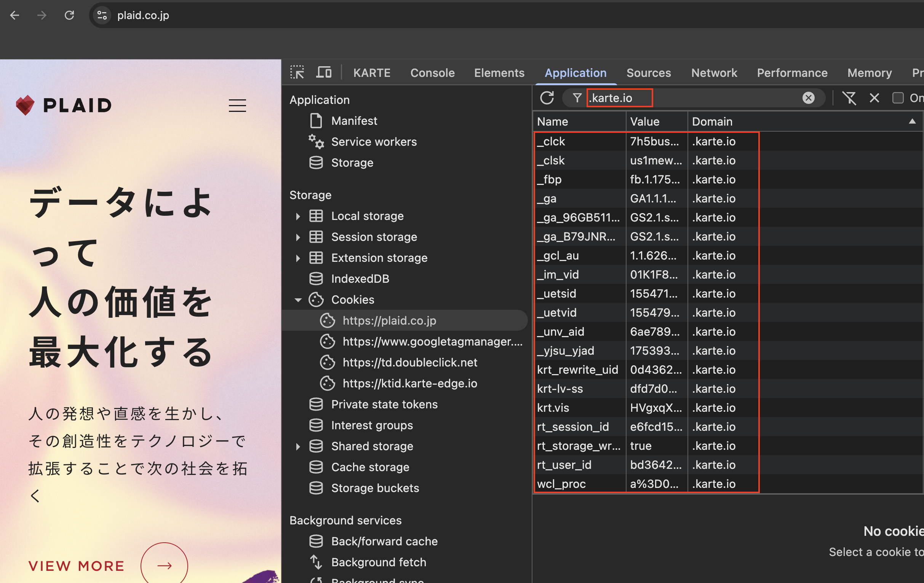Sort cookies by Name column
Viewport: 924px width, 583px height.
click(579, 121)
